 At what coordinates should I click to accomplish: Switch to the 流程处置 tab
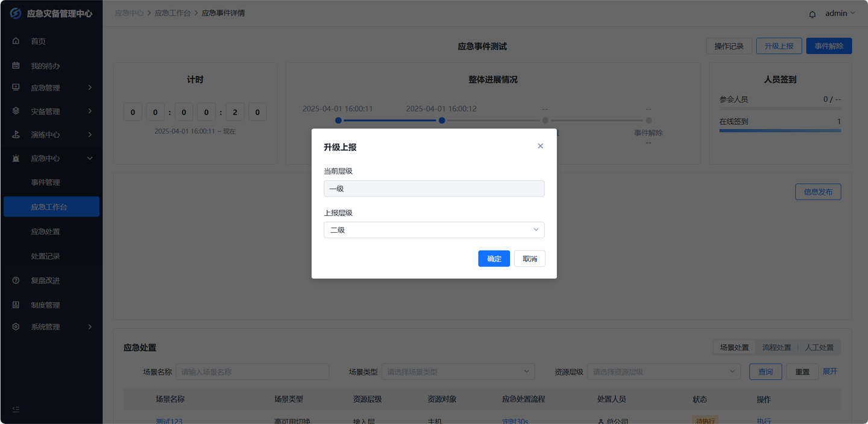776,347
